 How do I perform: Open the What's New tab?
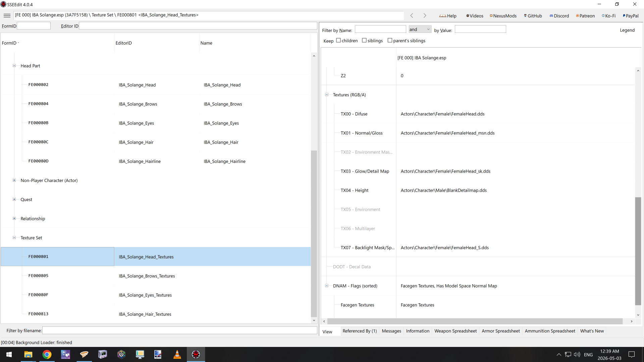click(592, 331)
